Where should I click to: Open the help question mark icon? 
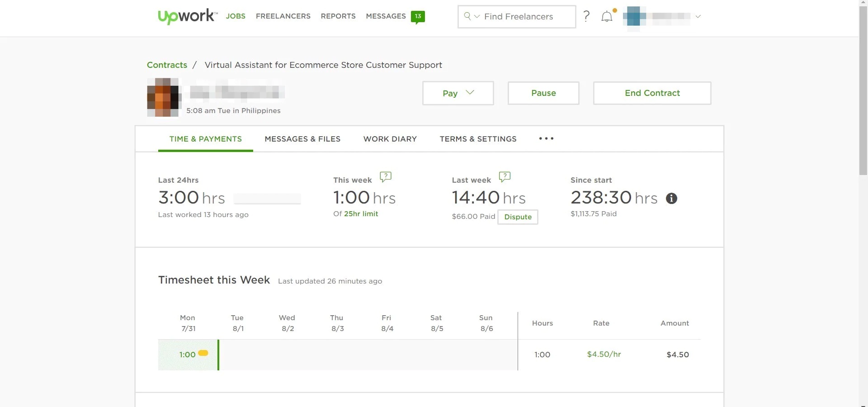point(586,16)
